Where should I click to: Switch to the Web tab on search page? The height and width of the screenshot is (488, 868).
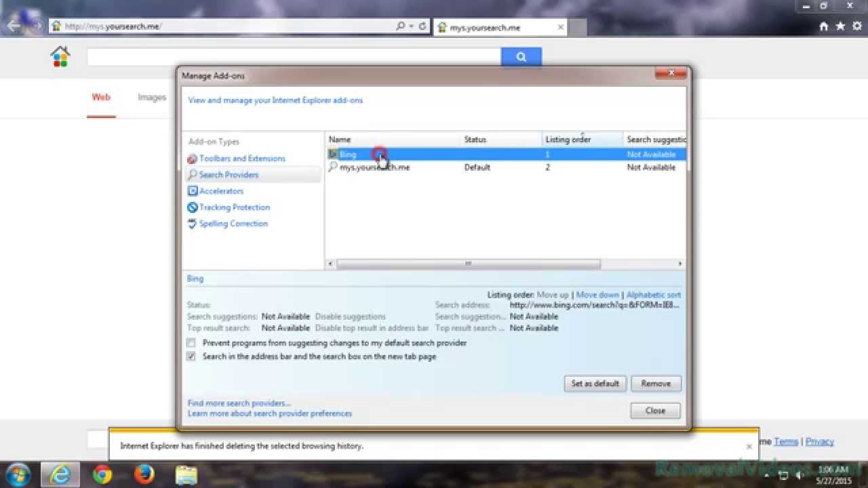click(101, 98)
